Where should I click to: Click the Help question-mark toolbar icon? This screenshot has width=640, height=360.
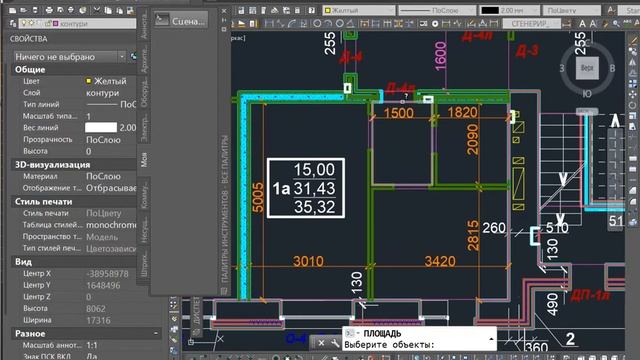[x=312, y=10]
